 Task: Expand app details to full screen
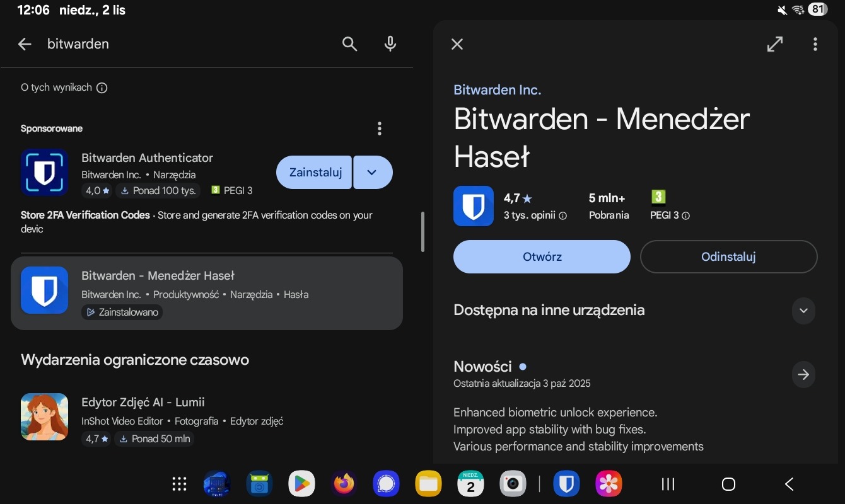click(x=774, y=43)
